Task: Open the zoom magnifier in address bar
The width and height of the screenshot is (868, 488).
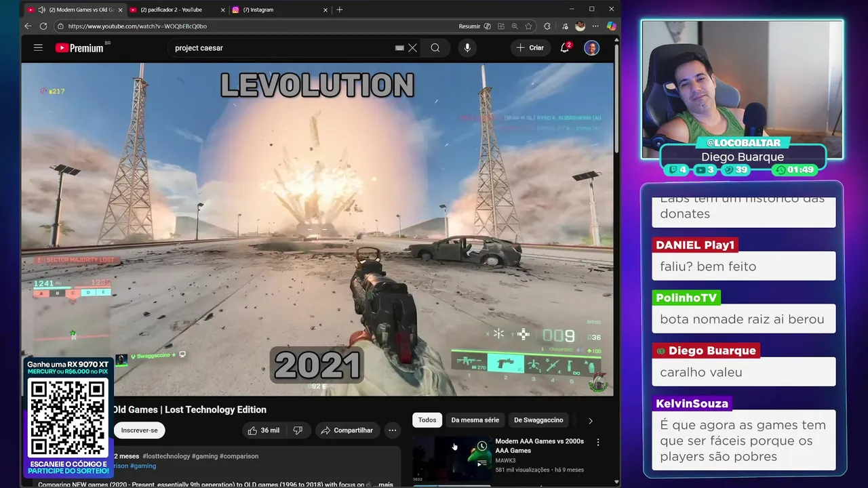Action: [515, 26]
